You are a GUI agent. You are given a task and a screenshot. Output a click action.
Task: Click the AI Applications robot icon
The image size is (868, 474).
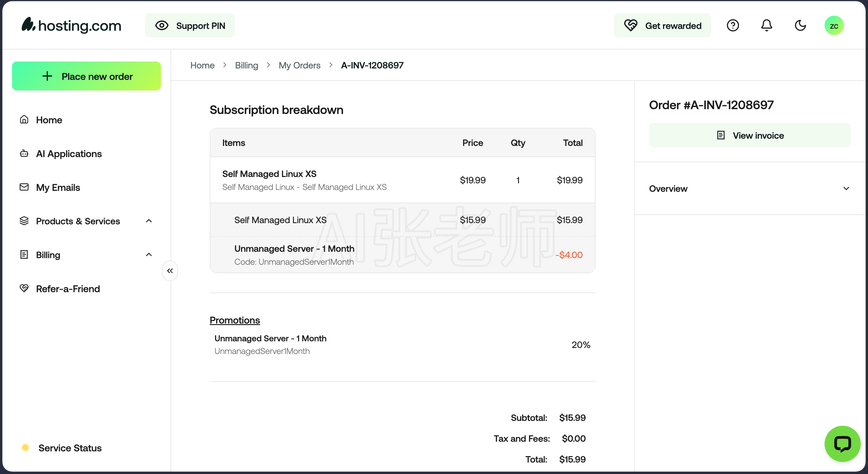point(24,153)
